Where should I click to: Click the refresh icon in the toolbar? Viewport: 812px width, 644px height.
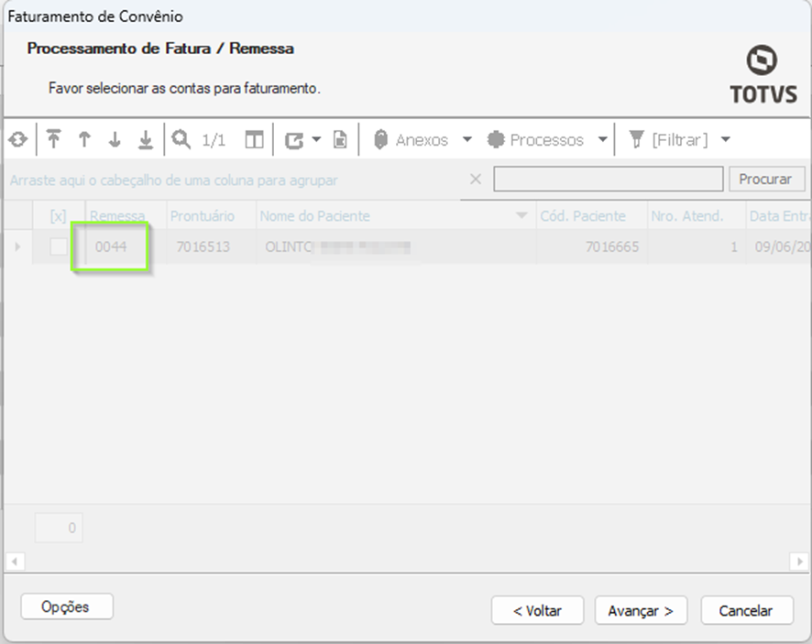pos(18,139)
